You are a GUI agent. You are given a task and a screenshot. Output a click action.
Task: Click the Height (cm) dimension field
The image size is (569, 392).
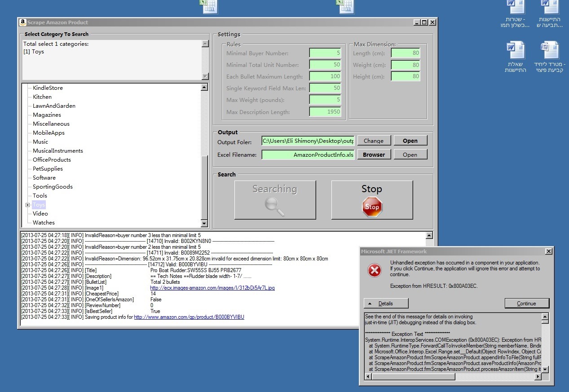pos(406,76)
